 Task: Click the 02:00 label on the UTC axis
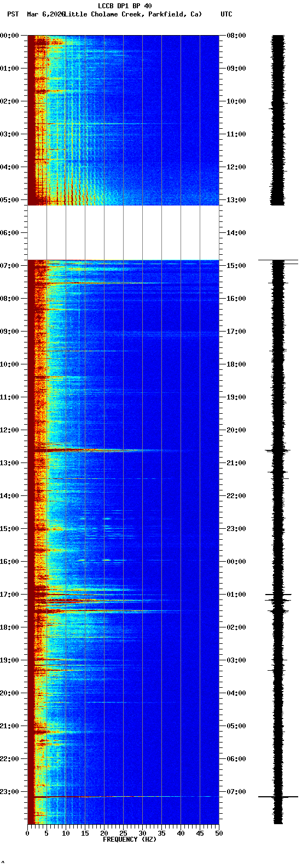point(236,627)
